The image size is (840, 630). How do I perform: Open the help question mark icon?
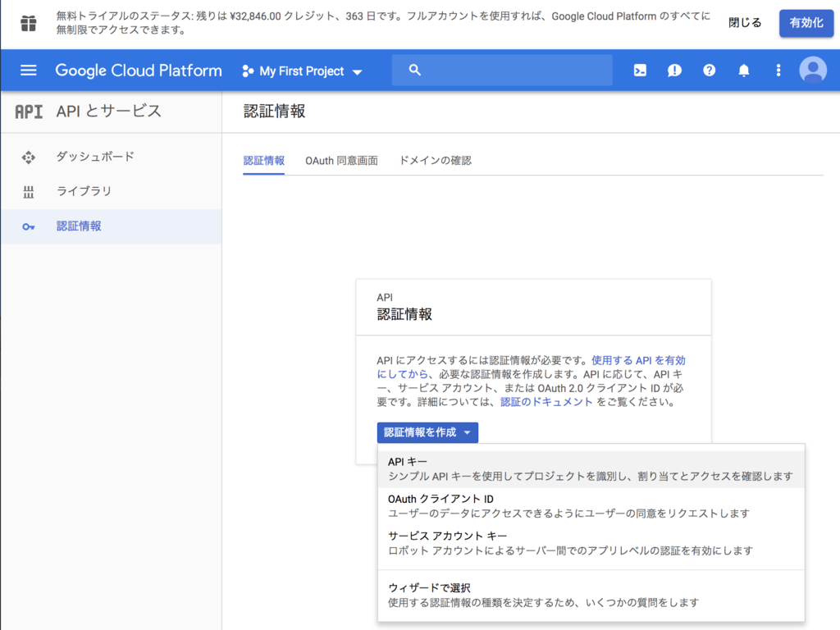(x=710, y=71)
